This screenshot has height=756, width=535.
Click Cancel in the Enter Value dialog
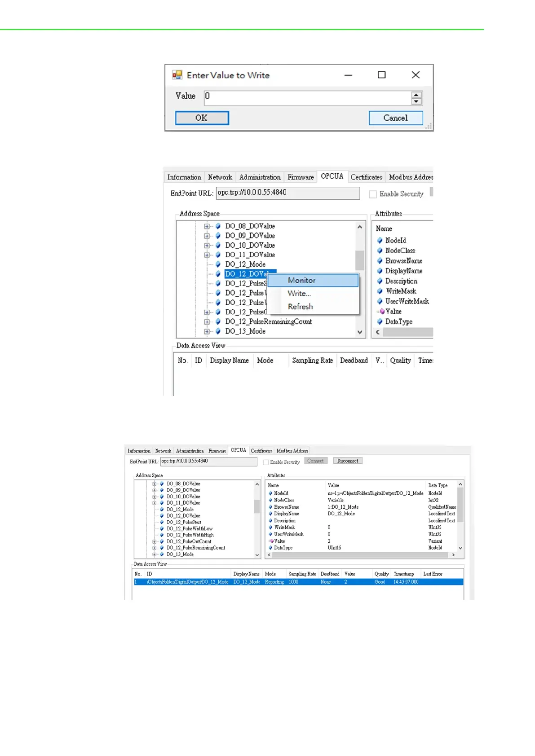[396, 118]
